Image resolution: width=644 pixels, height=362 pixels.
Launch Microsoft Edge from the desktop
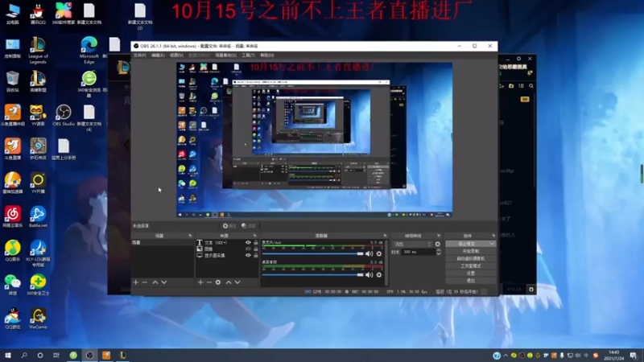89,50
